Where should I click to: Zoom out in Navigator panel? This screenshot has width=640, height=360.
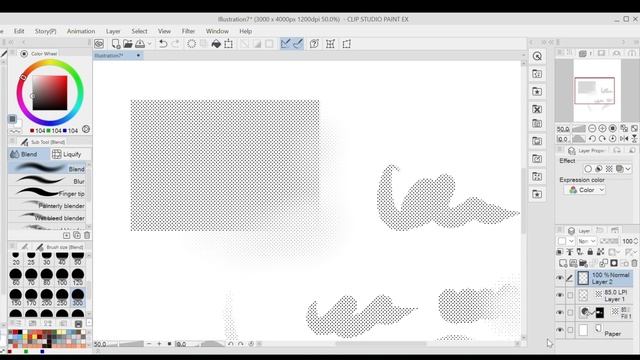(x=592, y=129)
